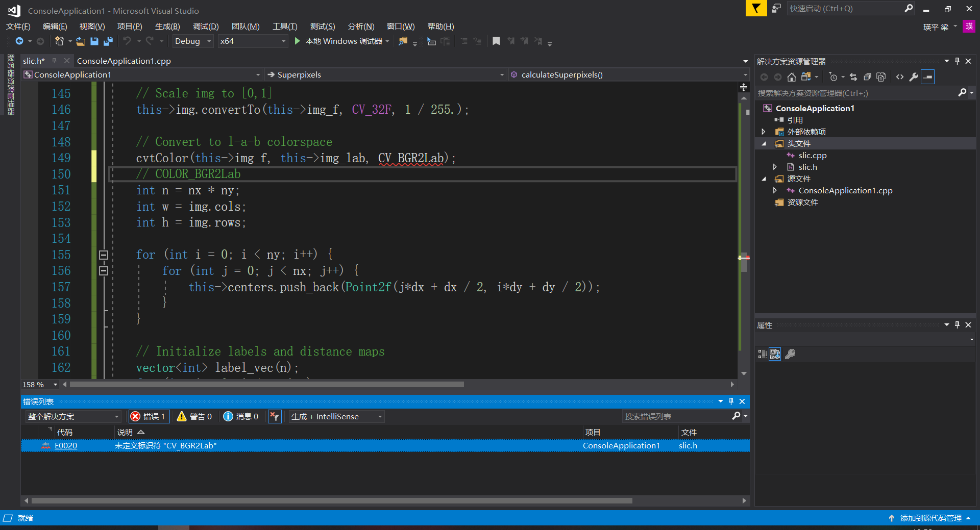
Task: Start debugging with the green play icon
Action: [298, 41]
